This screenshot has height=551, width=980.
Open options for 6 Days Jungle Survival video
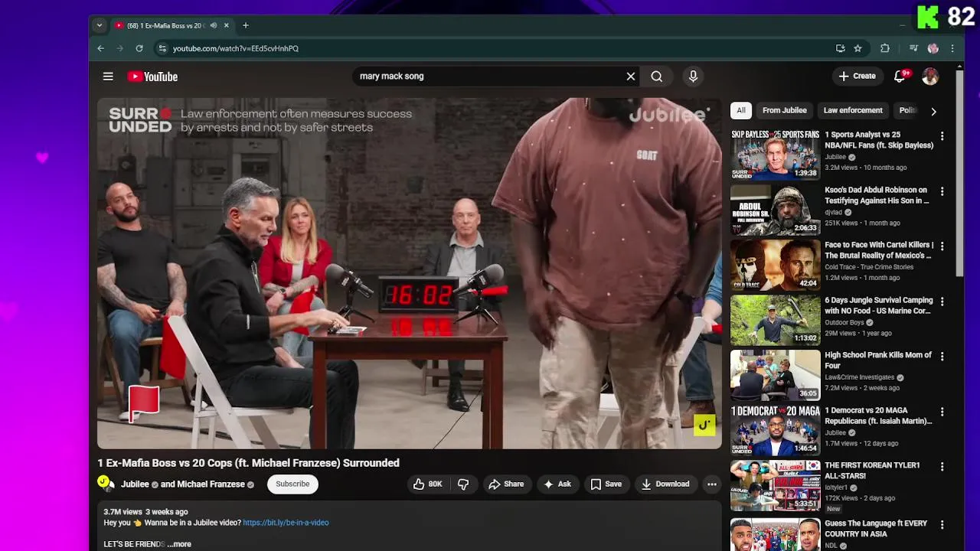point(942,302)
